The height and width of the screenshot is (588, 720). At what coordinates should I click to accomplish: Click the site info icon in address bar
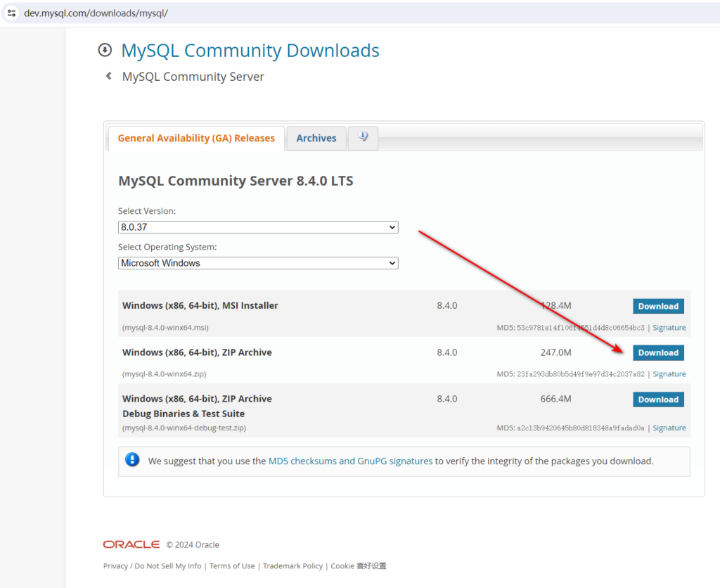point(11,13)
